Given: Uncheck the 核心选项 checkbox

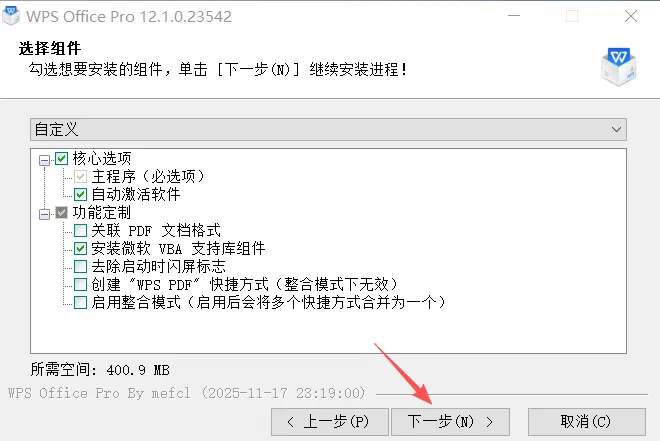Looking at the screenshot, I should tap(61, 159).
